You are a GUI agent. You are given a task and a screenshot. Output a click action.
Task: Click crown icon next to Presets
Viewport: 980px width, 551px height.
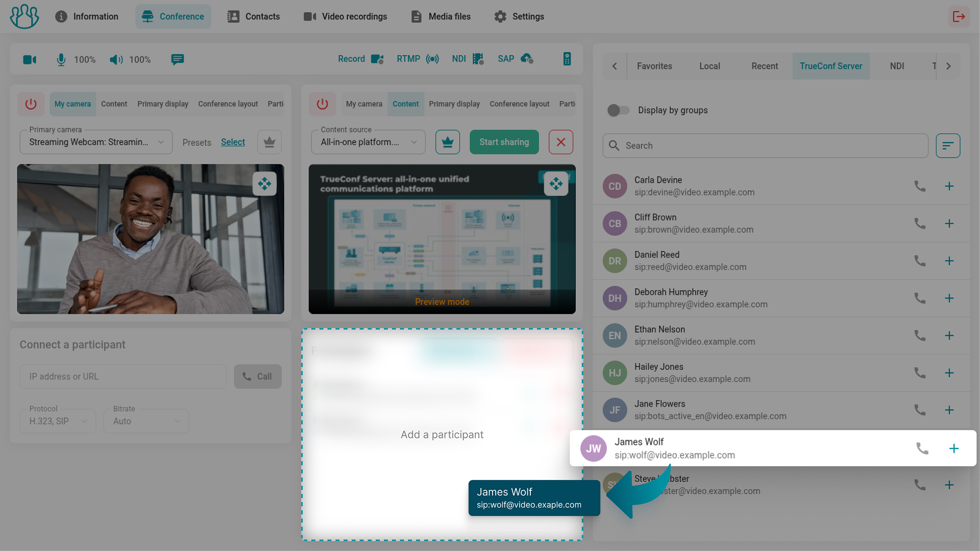pos(269,142)
